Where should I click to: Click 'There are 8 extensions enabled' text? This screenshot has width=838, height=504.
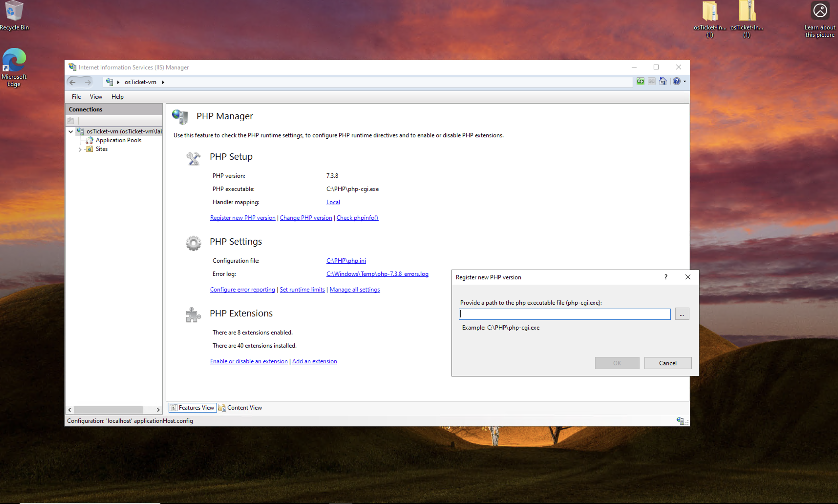[x=252, y=332]
